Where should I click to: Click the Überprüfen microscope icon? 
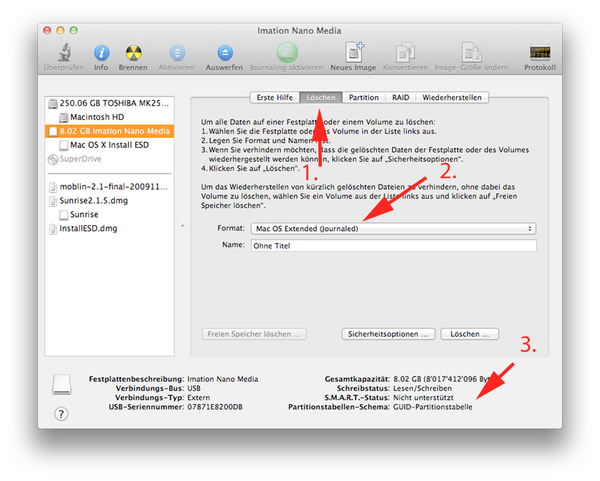(62, 52)
